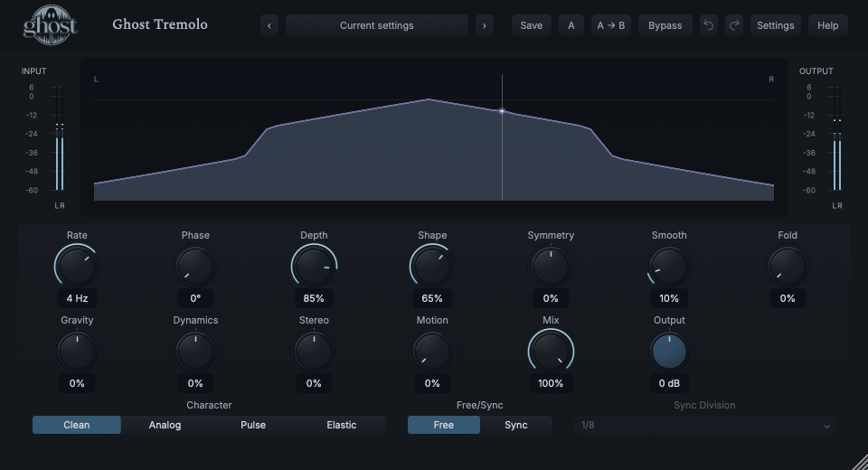The width and height of the screenshot is (868, 470).
Task: Click the redo arrow icon
Action: (x=734, y=25)
